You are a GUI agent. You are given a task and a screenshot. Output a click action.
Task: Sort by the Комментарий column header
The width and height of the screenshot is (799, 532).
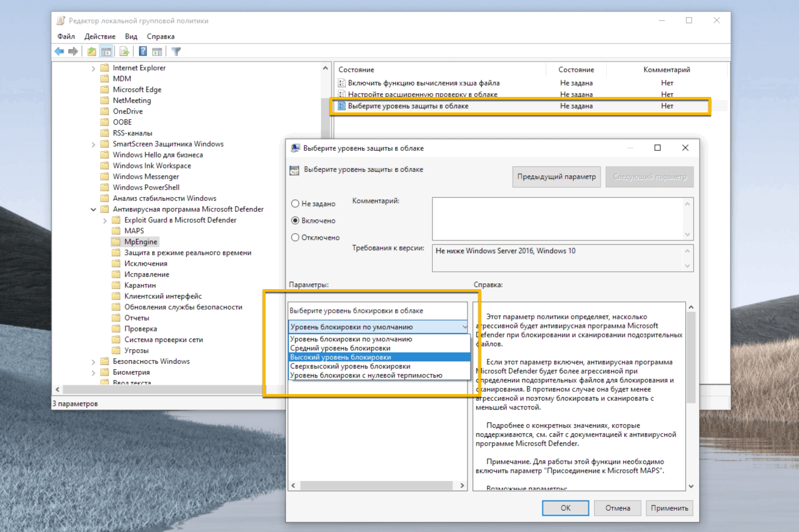667,70
